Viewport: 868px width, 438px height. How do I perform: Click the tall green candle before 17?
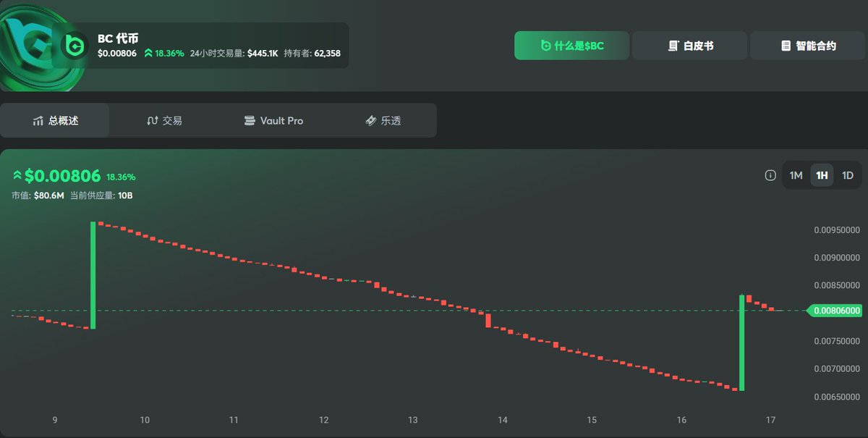[x=741, y=342]
